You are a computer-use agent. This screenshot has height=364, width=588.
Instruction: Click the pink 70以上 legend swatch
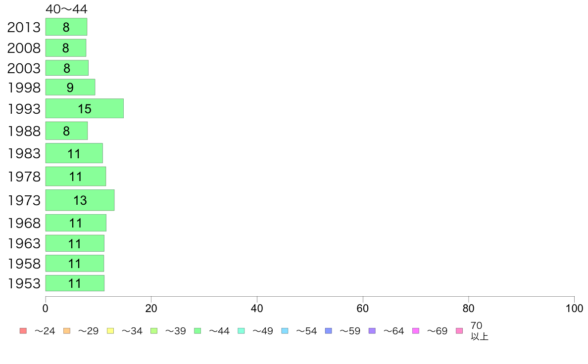(x=459, y=331)
